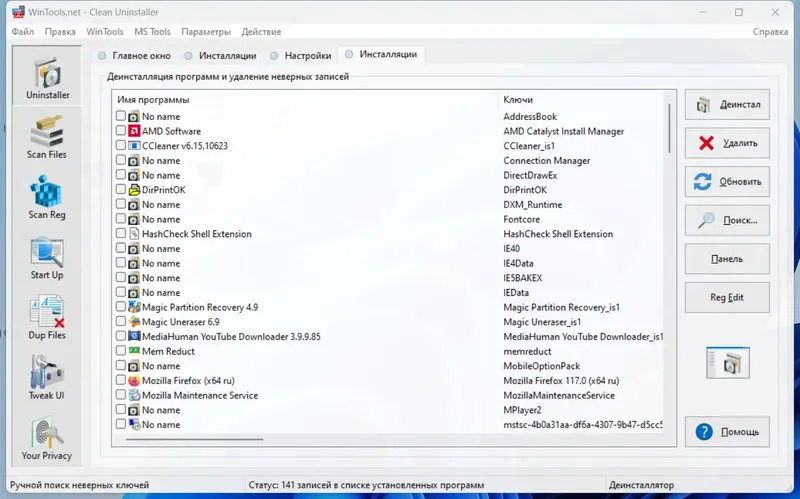Viewport: 800px width, 499px height.
Task: Click the key text MobileOptionPack
Action: 541,366
